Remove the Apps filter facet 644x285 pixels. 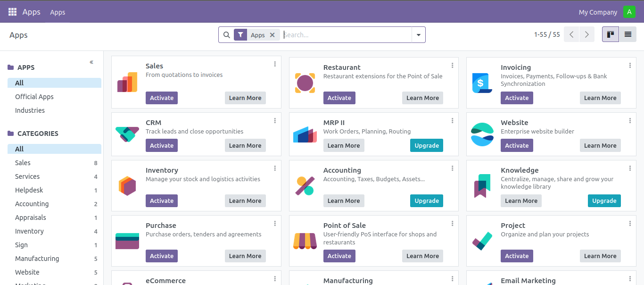point(272,35)
